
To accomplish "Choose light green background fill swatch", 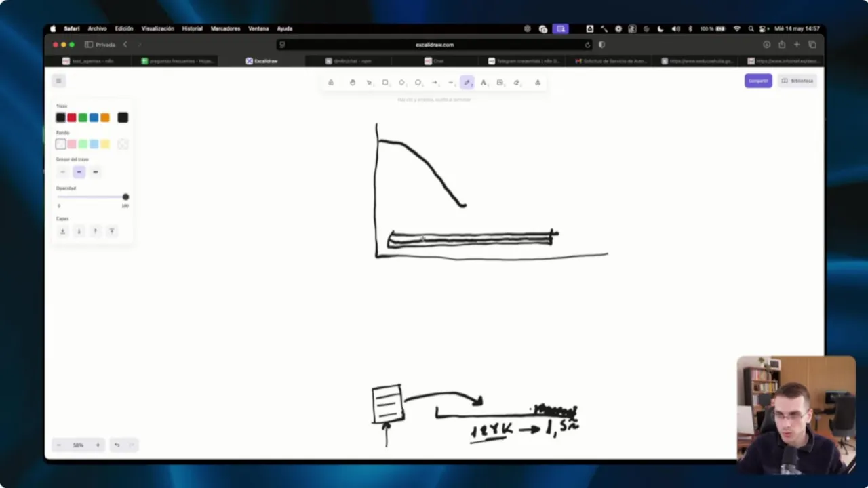I will coord(83,144).
